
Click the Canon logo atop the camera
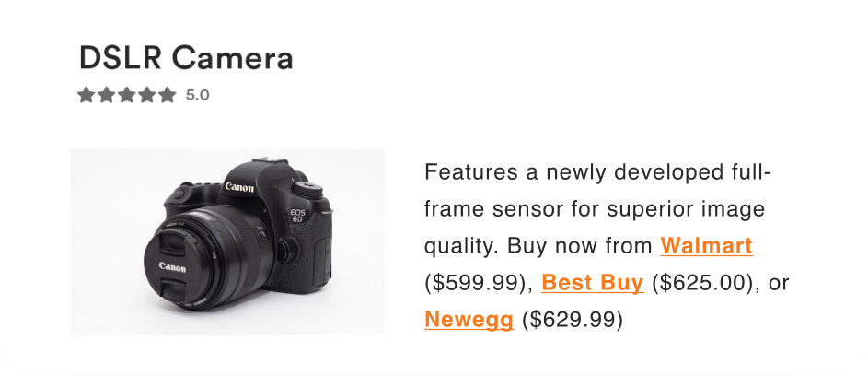pos(239,187)
